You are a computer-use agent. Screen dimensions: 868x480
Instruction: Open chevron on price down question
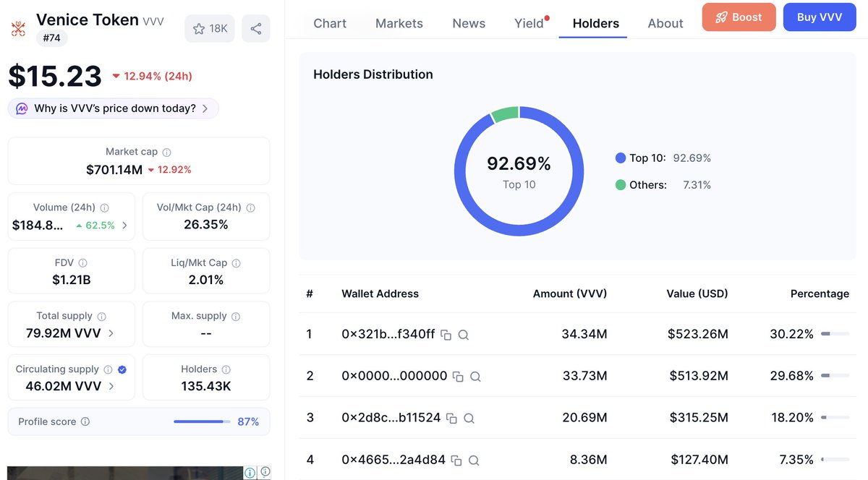(205, 108)
